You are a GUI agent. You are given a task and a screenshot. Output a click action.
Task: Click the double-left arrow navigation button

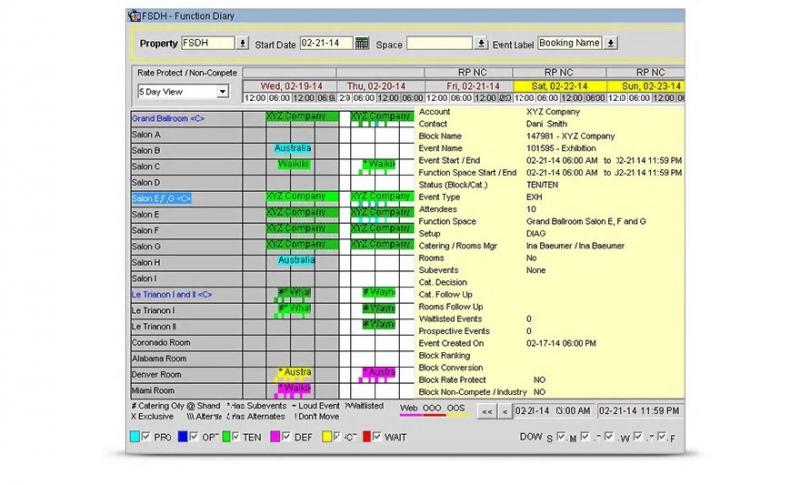tap(486, 411)
